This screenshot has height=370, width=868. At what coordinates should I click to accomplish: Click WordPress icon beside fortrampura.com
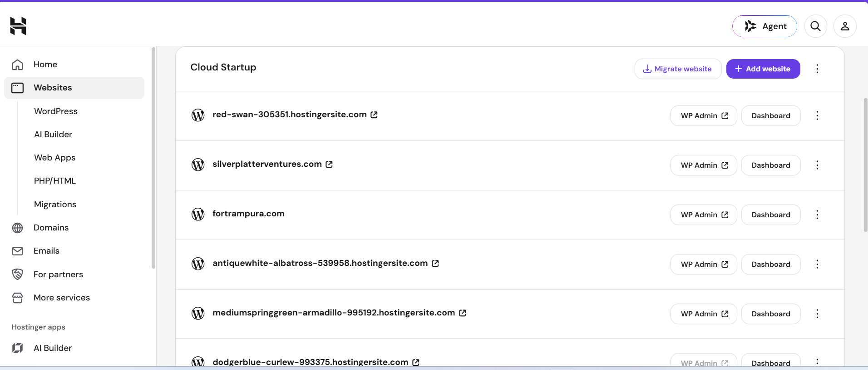(198, 214)
